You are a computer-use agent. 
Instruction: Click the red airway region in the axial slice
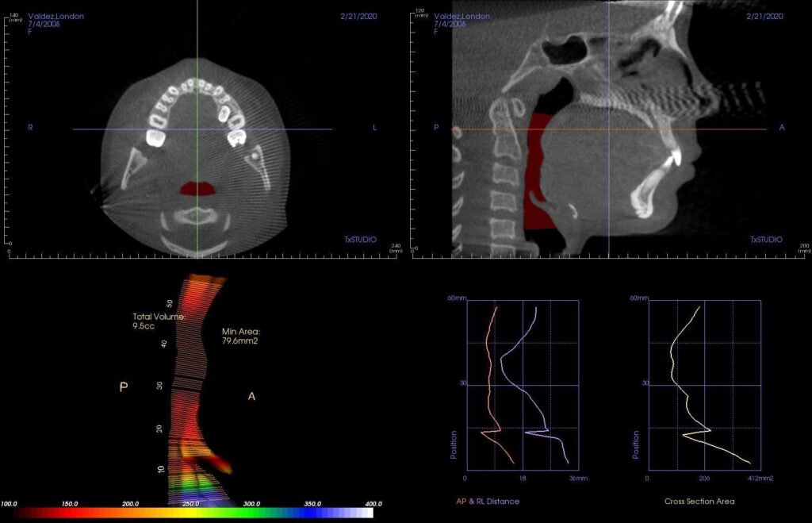pyautogui.click(x=197, y=188)
